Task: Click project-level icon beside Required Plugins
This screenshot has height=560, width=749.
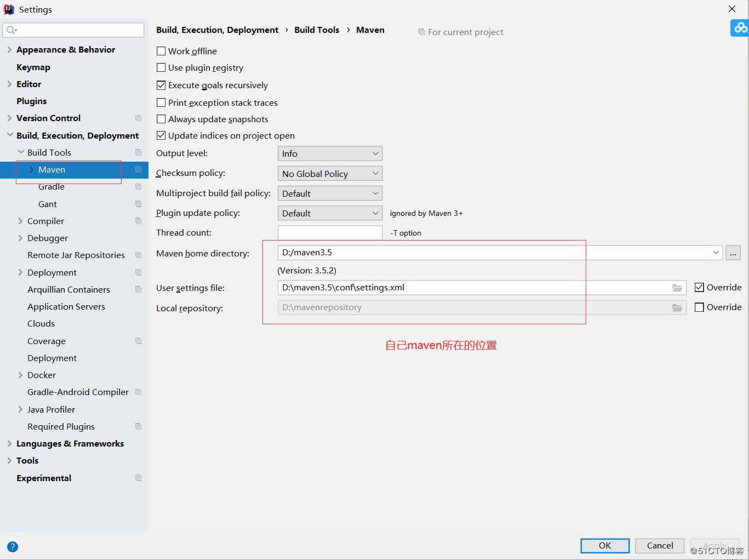Action: [x=138, y=426]
